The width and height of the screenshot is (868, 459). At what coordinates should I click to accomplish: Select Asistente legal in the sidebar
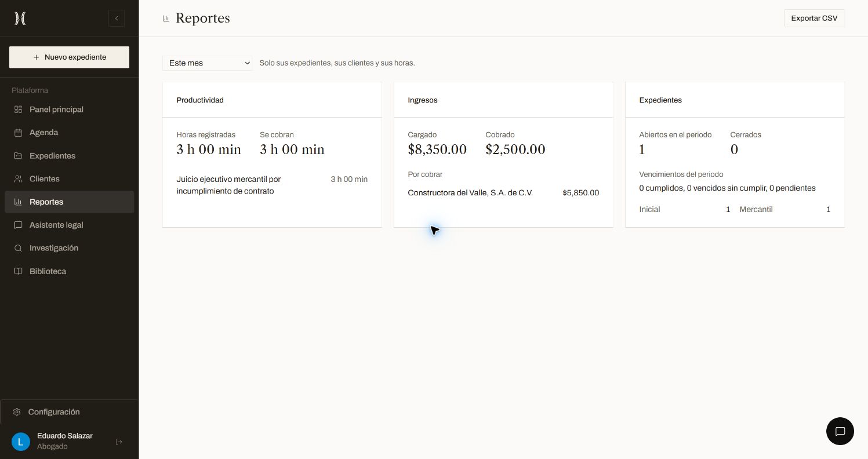pos(69,225)
